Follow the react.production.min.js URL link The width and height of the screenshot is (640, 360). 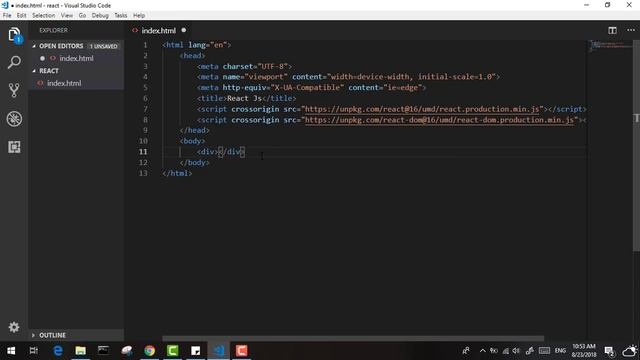[422, 109]
